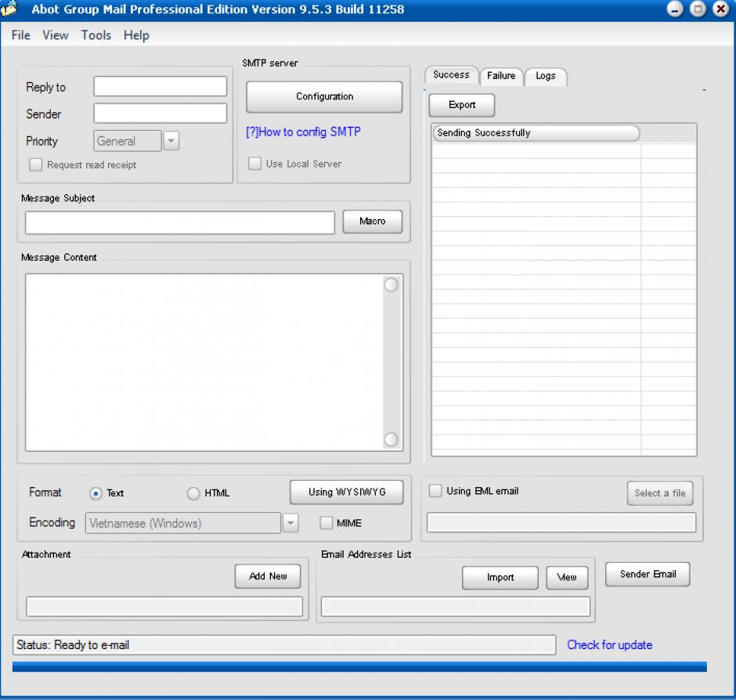Switch to the Logs tab
This screenshot has width=736, height=700.
(x=546, y=76)
